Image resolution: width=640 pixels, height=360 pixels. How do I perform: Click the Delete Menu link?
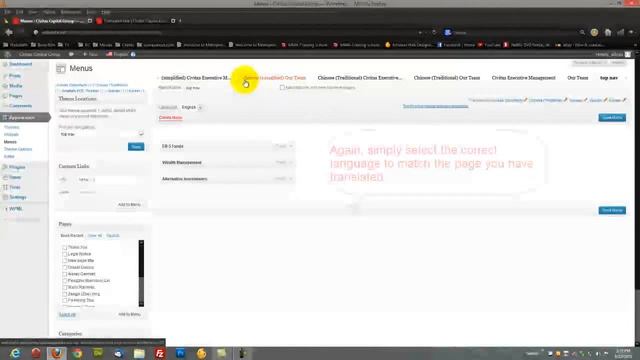171,118
